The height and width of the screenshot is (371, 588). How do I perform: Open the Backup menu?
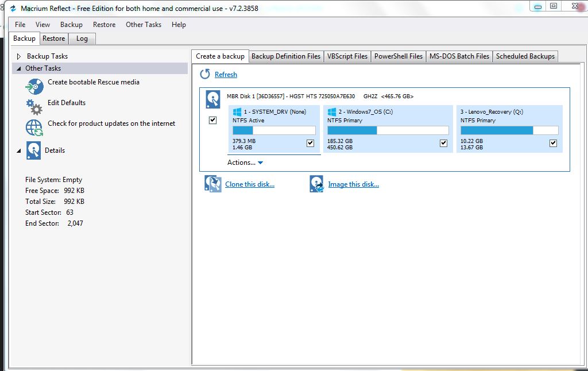(71, 25)
